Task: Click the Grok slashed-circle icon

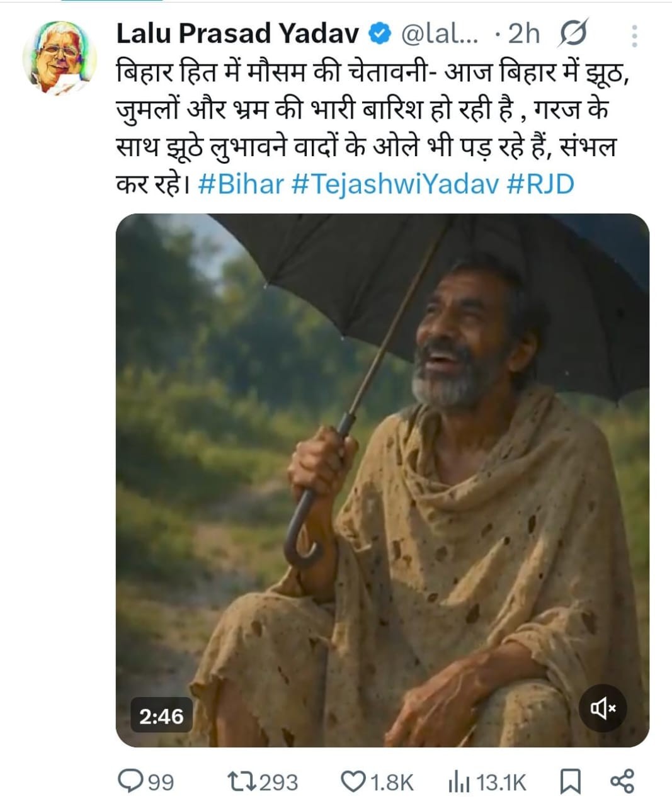Action: [572, 34]
